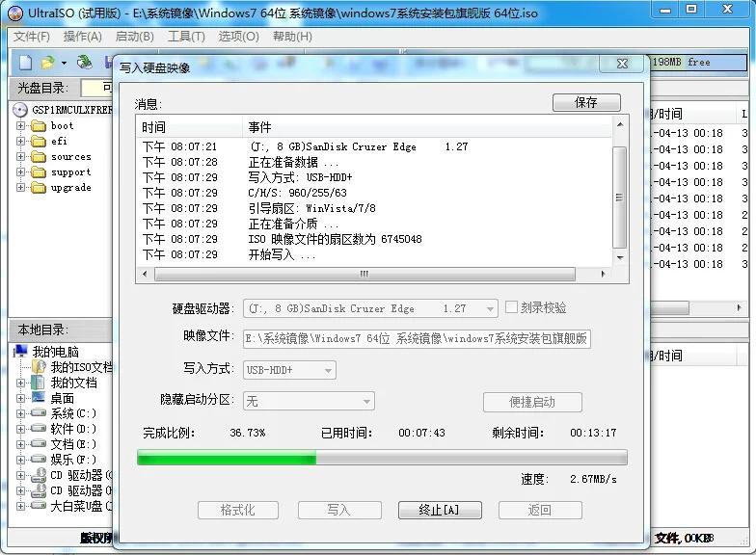
Task: Expand the 我的文档 tree node
Action: tap(20, 383)
